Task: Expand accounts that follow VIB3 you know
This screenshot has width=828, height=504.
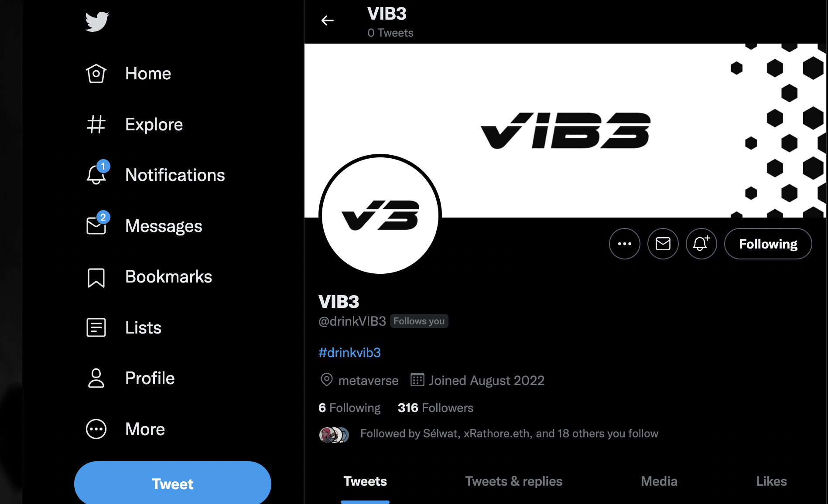Action: (509, 433)
